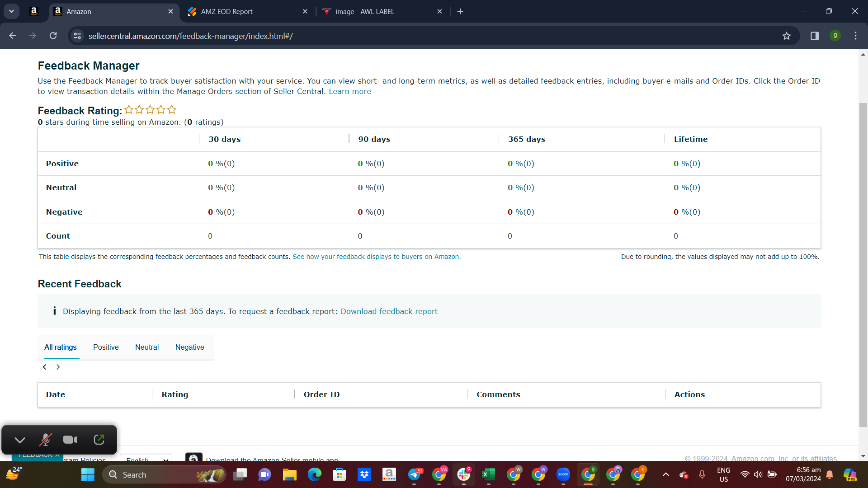Image resolution: width=868 pixels, height=488 pixels.
Task: Open the pinned Amazon tab
Action: click(34, 11)
